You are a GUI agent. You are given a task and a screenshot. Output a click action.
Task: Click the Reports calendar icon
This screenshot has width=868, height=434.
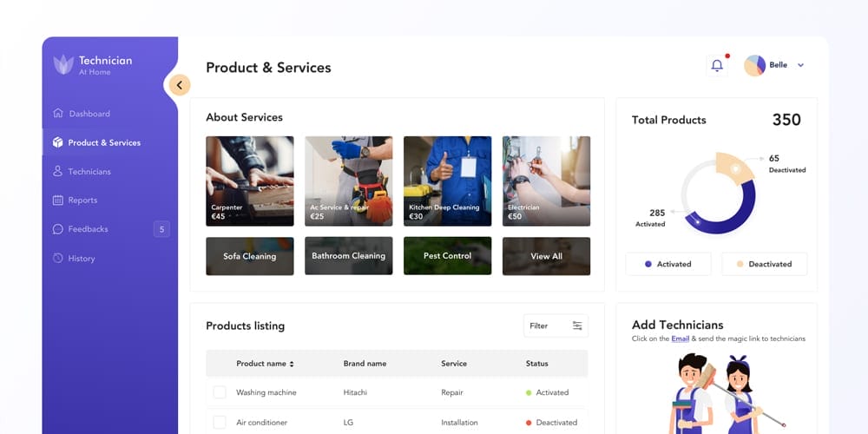click(x=57, y=200)
